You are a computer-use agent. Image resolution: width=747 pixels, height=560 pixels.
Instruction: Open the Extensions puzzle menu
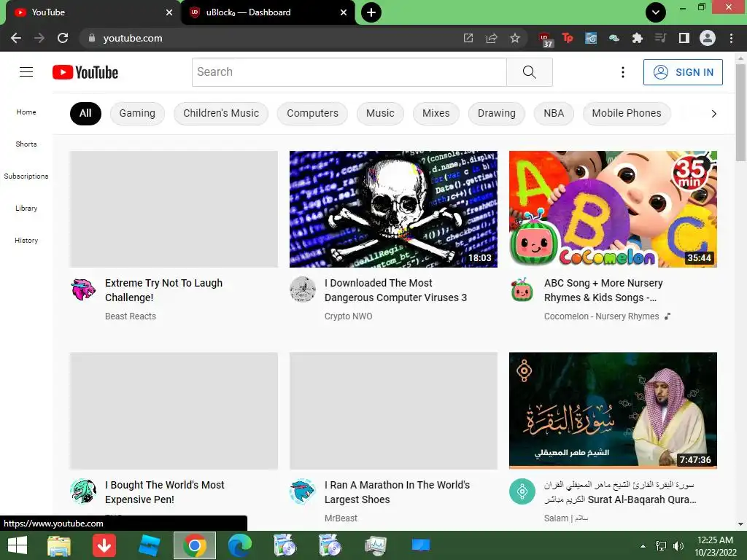point(638,38)
